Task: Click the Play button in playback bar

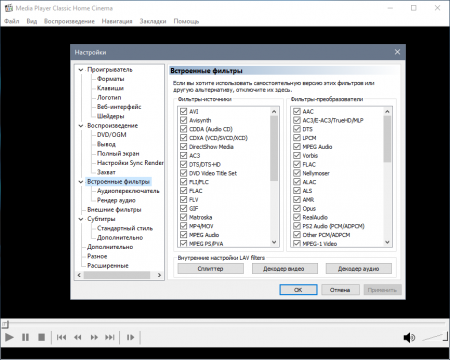Action: pyautogui.click(x=9, y=337)
